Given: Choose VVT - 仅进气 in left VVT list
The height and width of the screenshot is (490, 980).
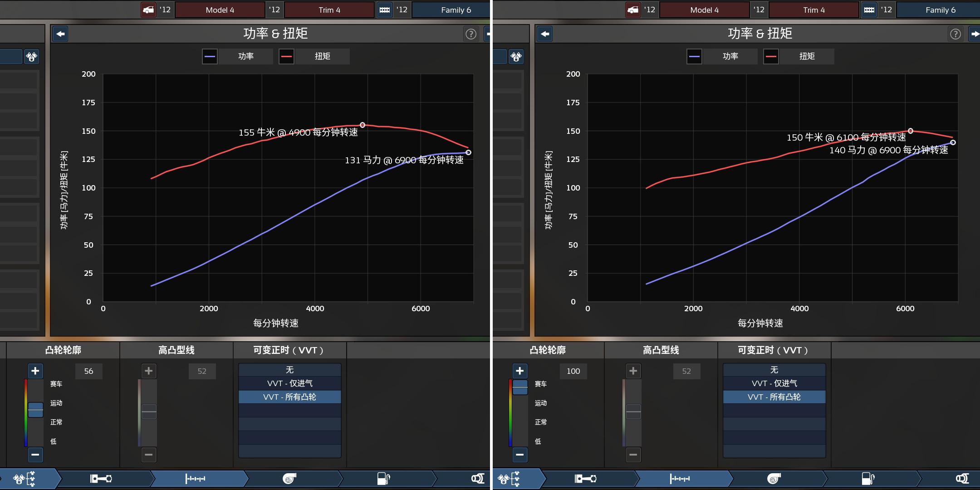Looking at the screenshot, I should (x=289, y=383).
